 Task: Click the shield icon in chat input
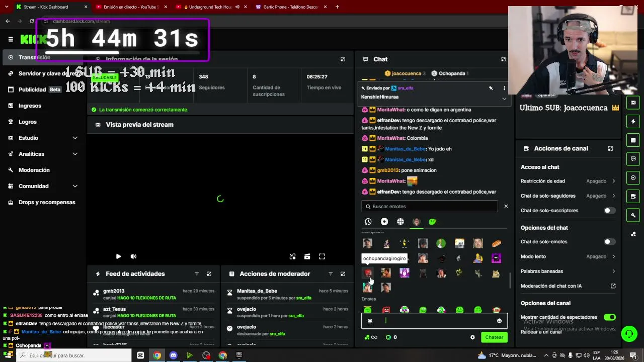coord(370,321)
